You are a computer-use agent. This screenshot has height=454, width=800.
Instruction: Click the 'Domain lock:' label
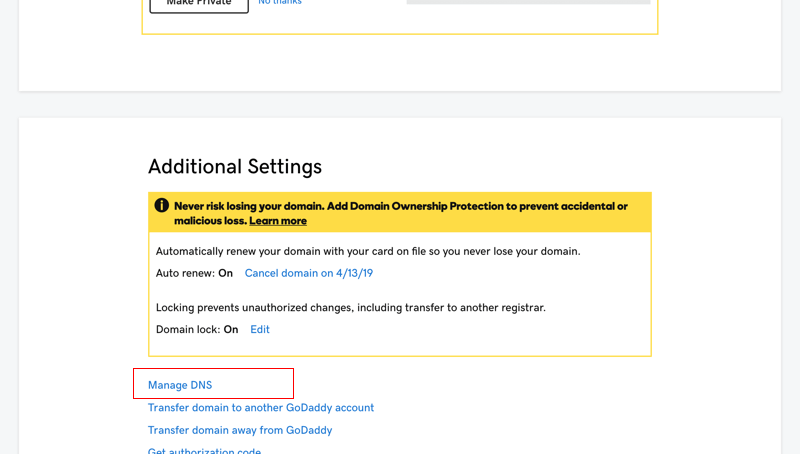pos(188,329)
